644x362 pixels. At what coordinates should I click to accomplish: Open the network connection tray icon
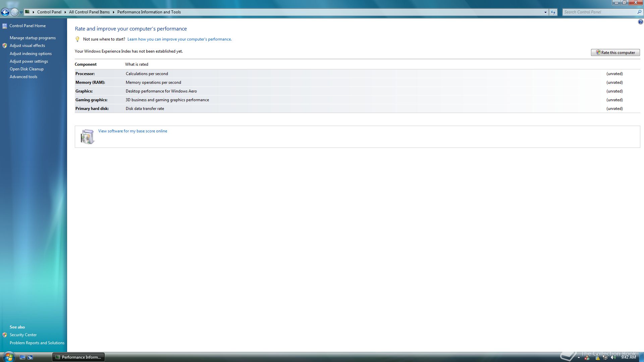coord(605,357)
